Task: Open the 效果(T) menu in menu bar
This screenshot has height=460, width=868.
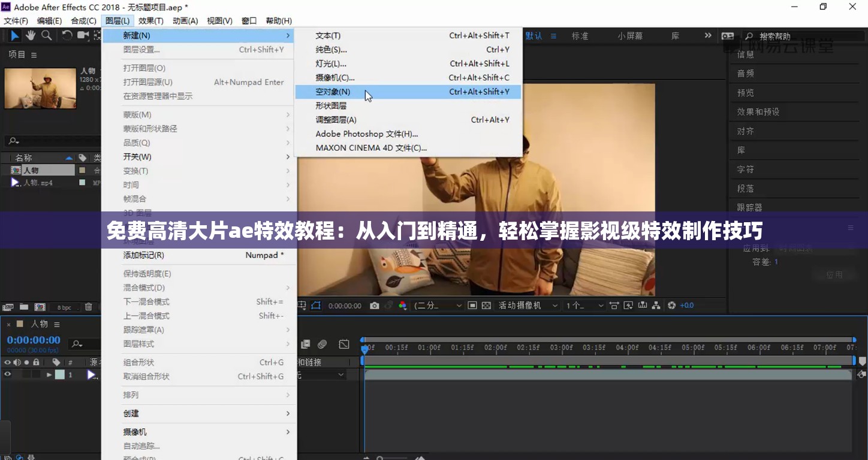Action: pos(150,20)
